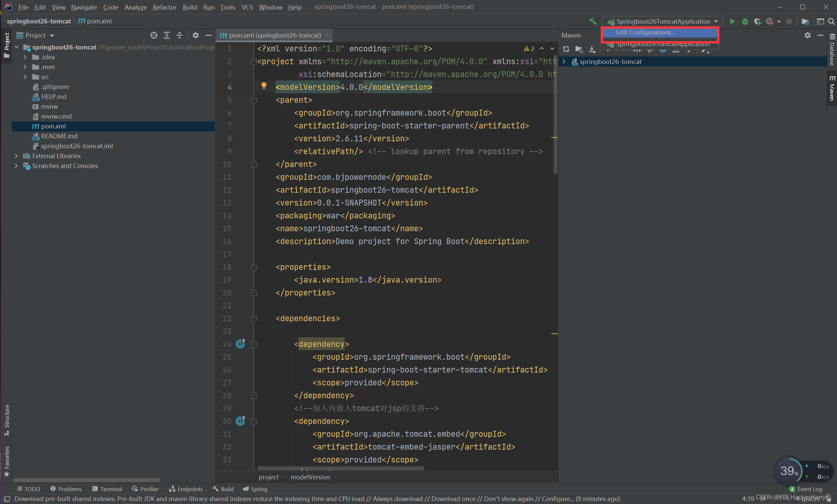Start debugging with the green bug icon

point(745,21)
